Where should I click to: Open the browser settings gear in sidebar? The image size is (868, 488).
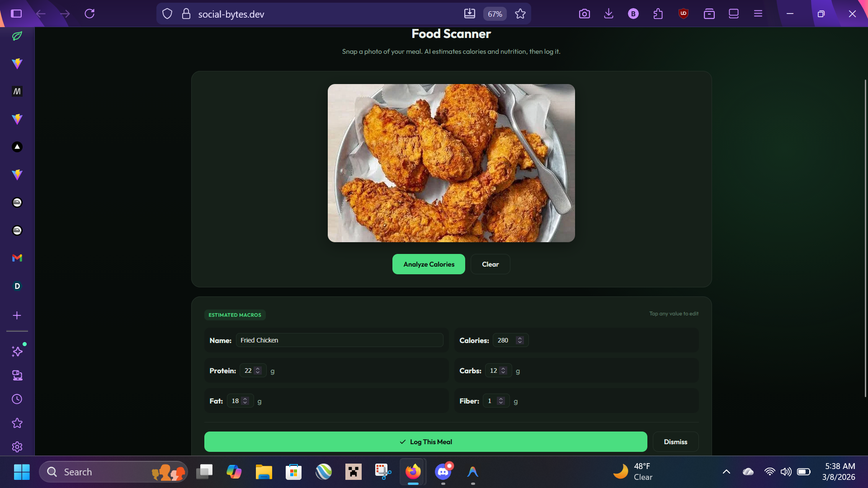[x=17, y=447]
